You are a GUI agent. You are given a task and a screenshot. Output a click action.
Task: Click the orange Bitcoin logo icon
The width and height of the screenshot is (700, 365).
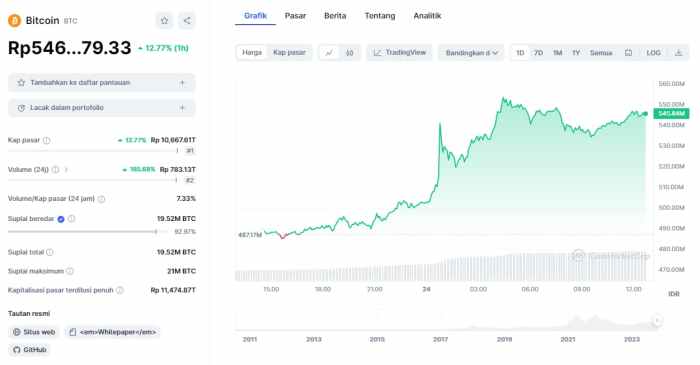click(x=14, y=21)
